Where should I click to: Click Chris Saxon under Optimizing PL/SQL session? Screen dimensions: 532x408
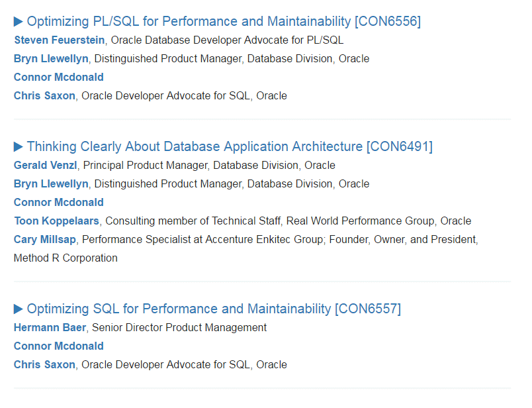pos(44,96)
